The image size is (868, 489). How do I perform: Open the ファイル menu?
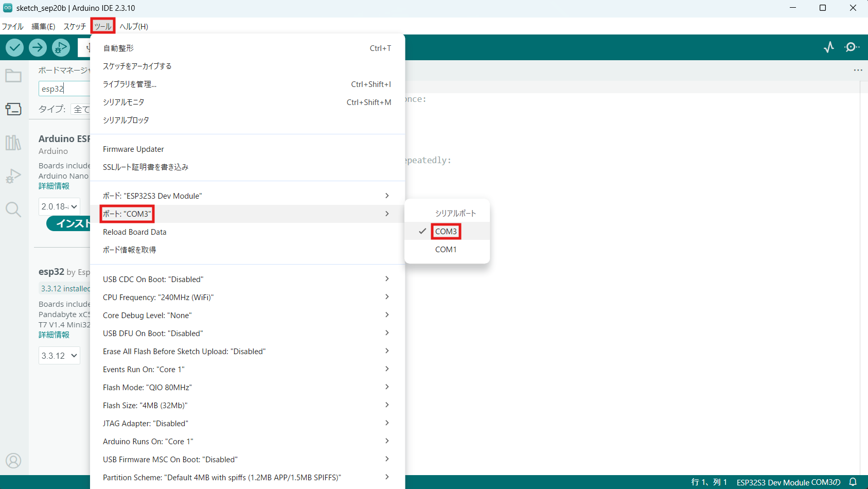pos(13,26)
